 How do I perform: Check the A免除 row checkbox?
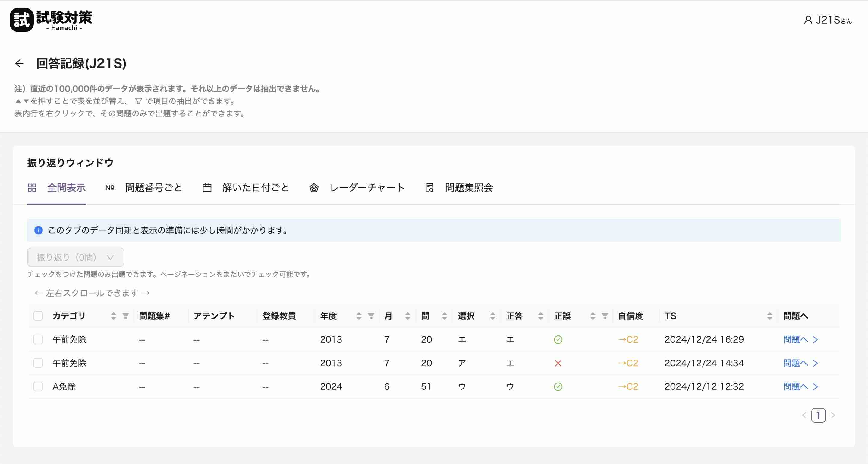tap(38, 386)
